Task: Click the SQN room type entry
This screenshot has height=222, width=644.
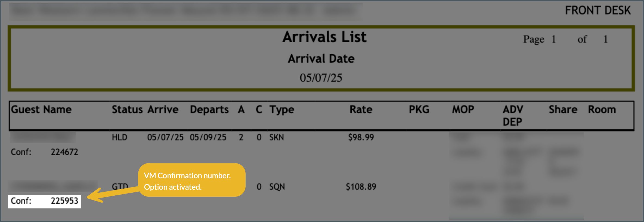Action: pyautogui.click(x=277, y=187)
